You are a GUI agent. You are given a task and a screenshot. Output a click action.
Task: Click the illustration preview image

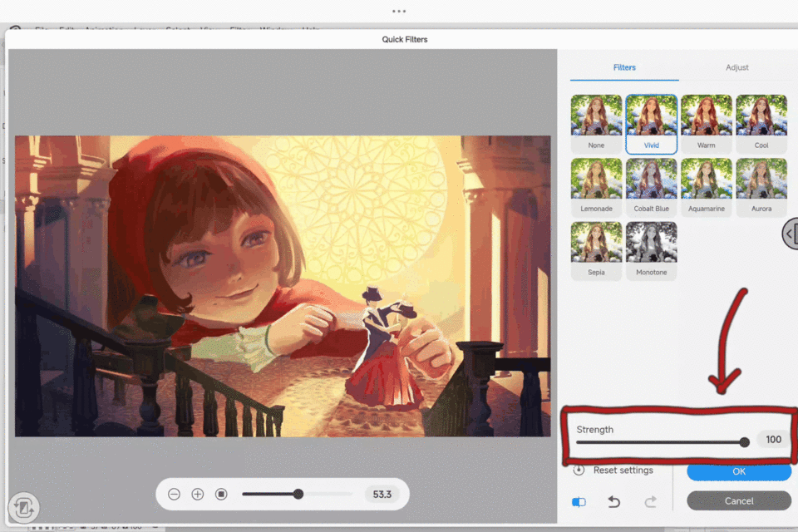point(283,286)
